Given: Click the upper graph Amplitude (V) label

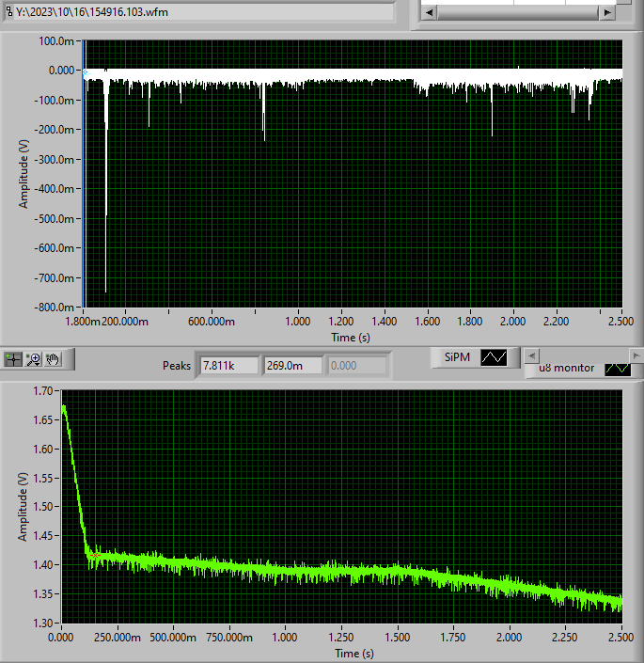Looking at the screenshot, I should (24, 174).
